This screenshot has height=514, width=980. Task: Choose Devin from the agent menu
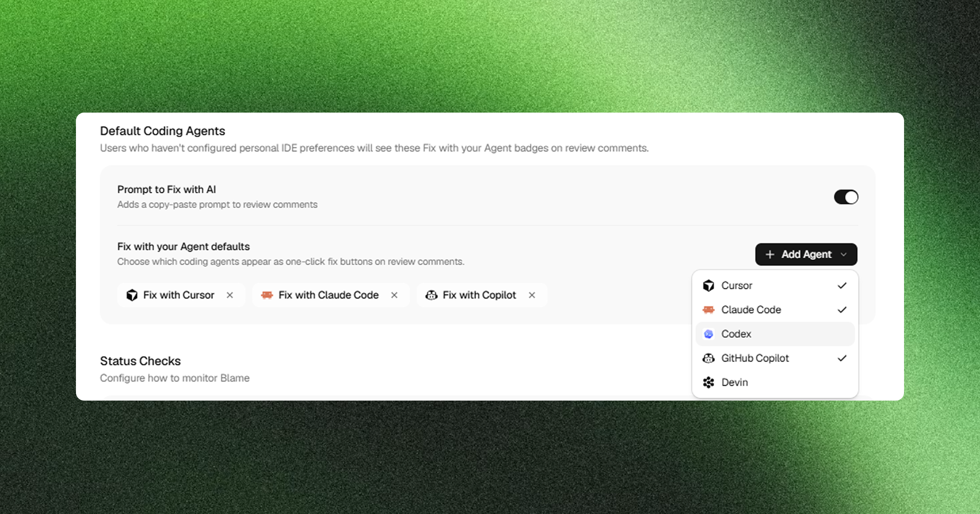pos(775,382)
